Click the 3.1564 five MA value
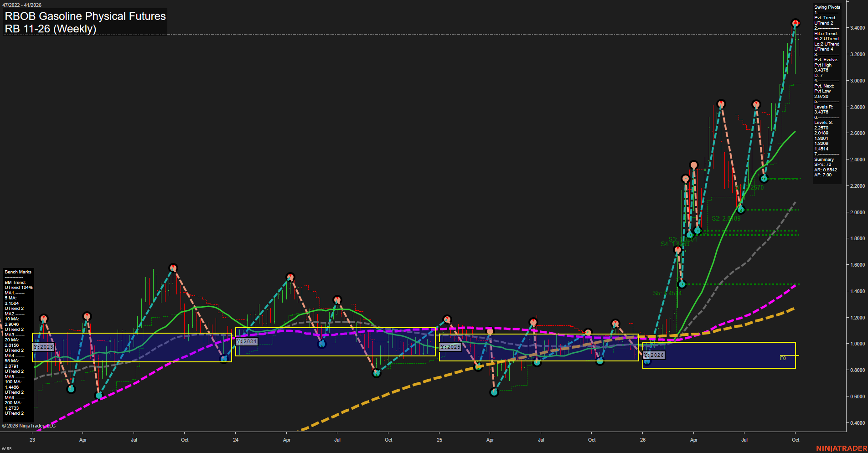868x453 pixels. [x=12, y=304]
